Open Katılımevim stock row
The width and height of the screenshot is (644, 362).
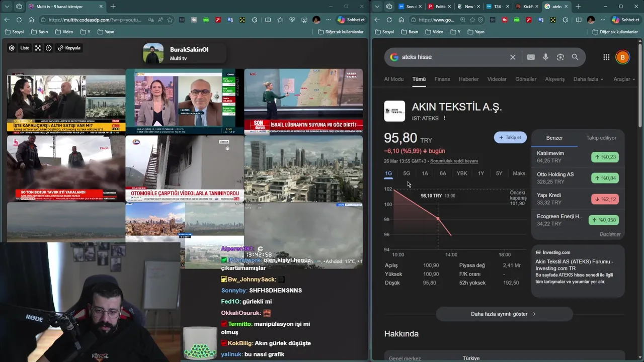point(578,157)
